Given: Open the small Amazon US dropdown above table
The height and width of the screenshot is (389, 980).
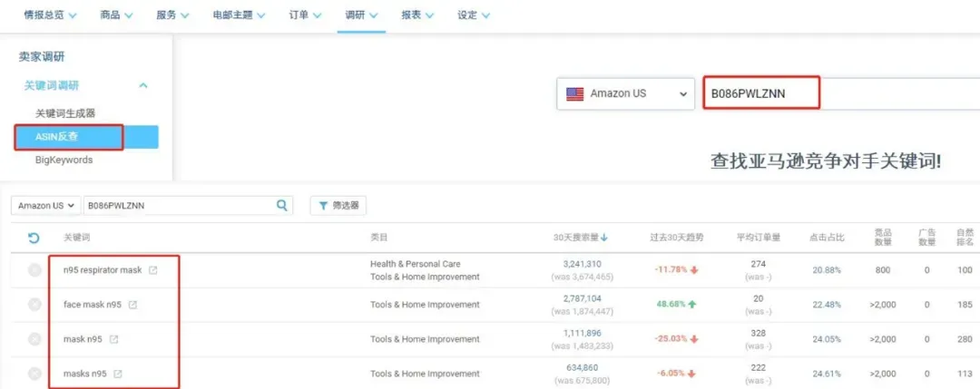Looking at the screenshot, I should [x=46, y=206].
